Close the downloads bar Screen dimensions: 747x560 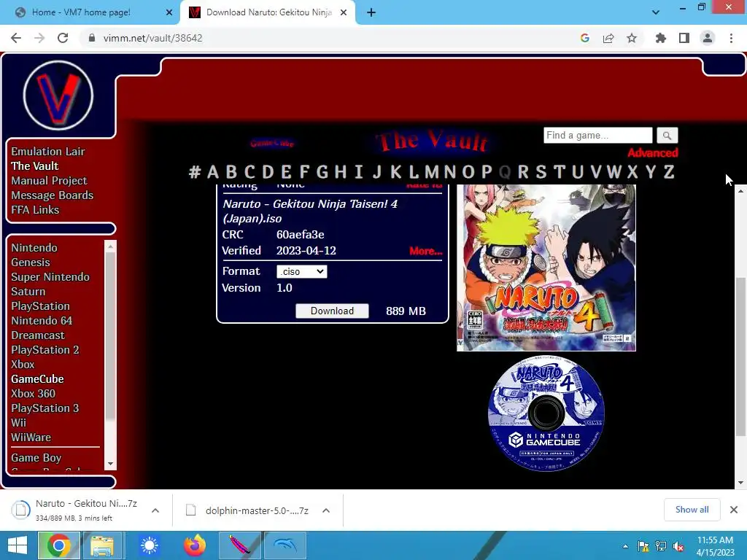pyautogui.click(x=734, y=510)
